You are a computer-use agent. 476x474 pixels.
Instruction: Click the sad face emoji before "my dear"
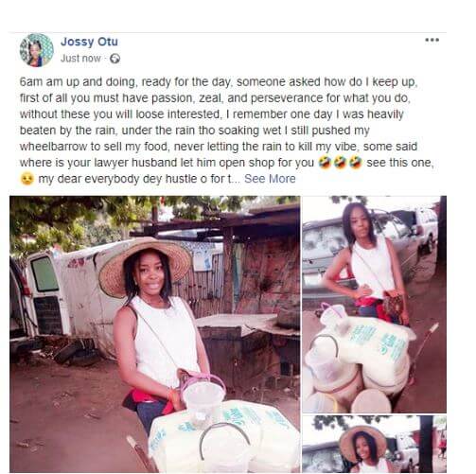[27, 179]
